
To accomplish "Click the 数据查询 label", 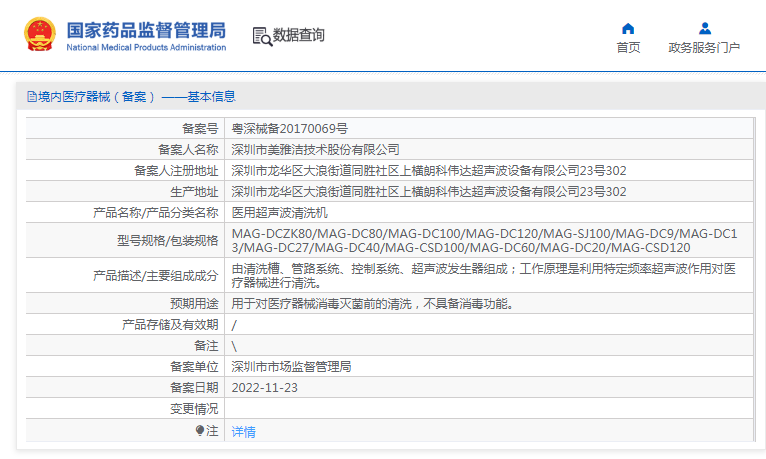I will [x=298, y=35].
